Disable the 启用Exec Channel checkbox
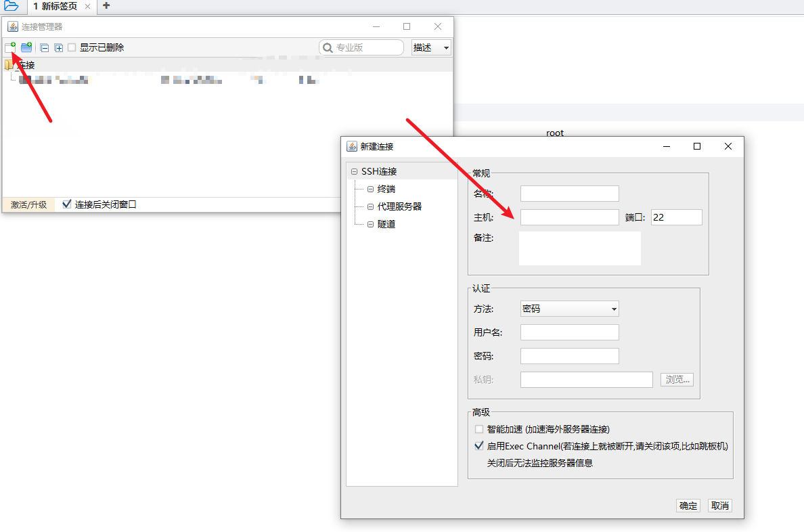 (x=479, y=446)
